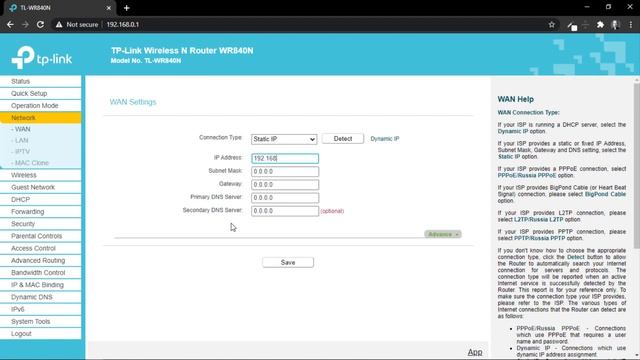Open Advanced Routing

(x=40, y=260)
